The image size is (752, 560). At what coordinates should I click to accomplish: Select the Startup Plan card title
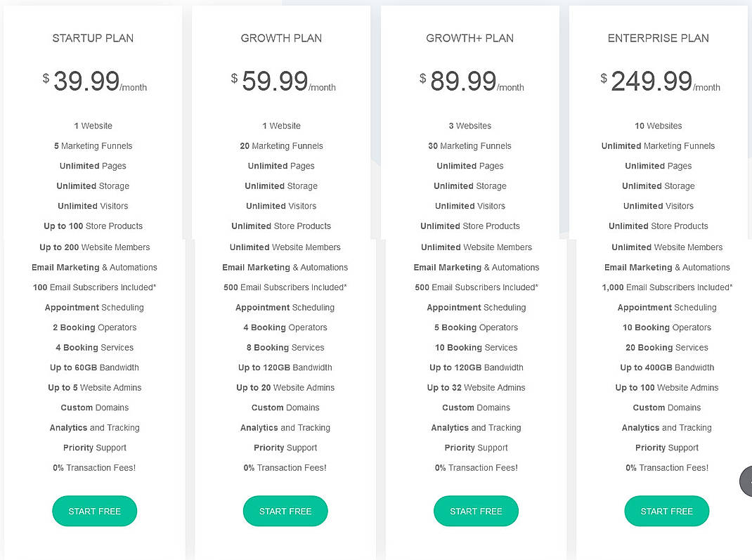[93, 38]
